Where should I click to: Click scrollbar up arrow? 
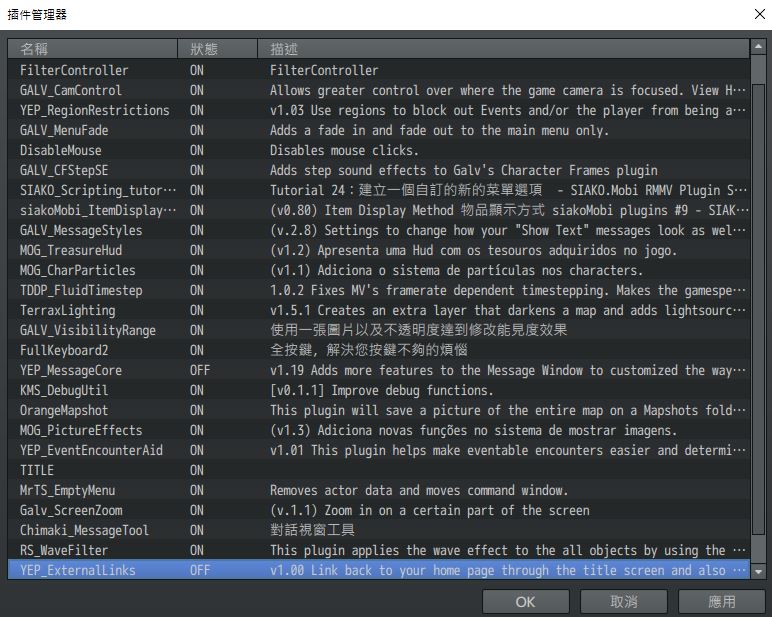(x=758, y=46)
